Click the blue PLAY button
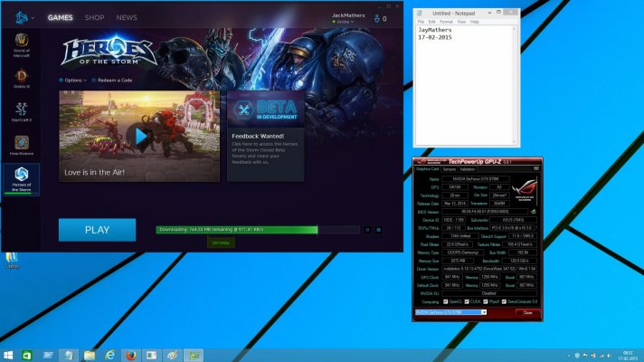644x362 pixels. click(97, 230)
